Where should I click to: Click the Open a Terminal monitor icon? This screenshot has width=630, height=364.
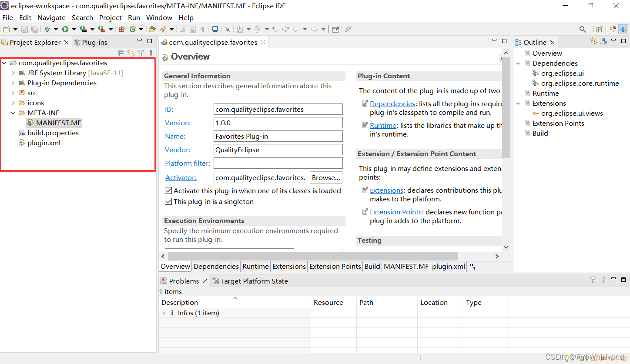(215, 29)
